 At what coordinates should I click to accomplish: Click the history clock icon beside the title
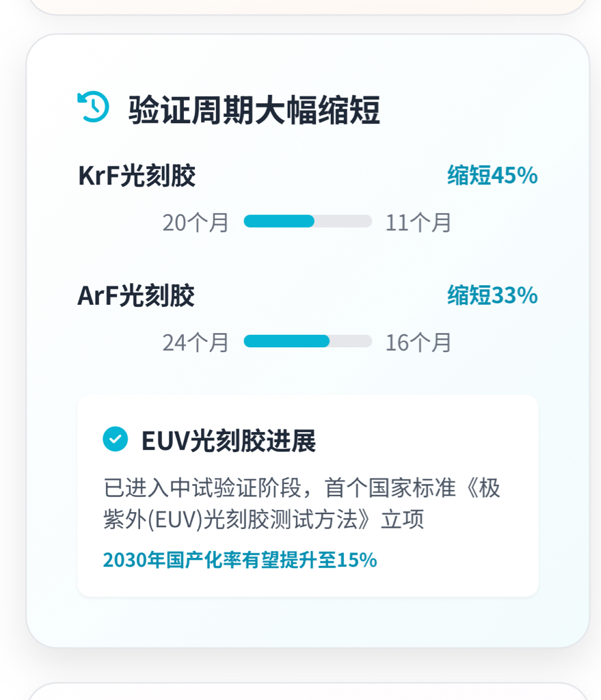click(93, 107)
